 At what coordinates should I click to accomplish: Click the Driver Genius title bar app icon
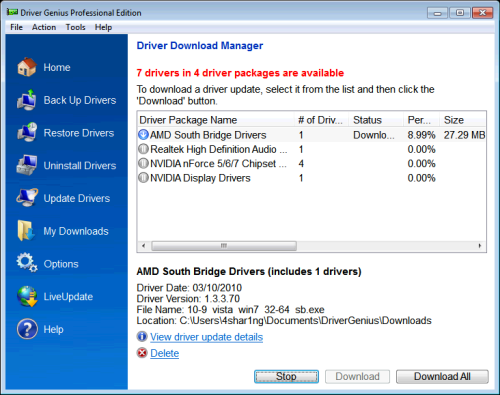(12, 12)
